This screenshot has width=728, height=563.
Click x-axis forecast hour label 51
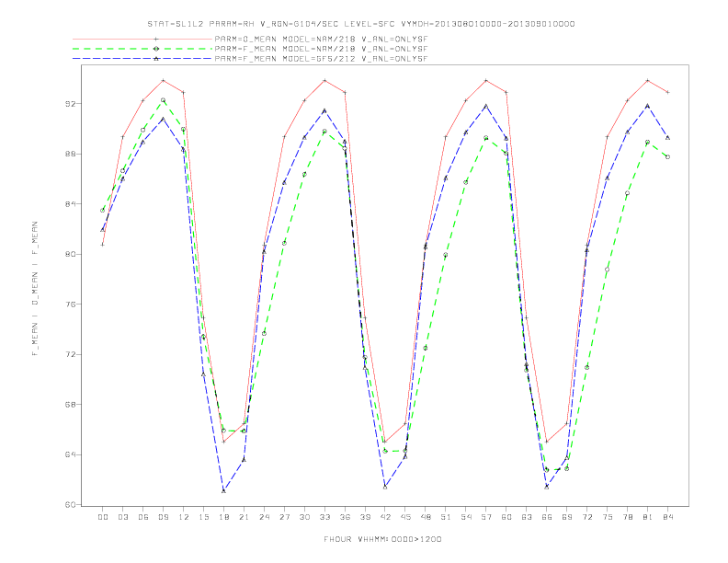(x=446, y=517)
